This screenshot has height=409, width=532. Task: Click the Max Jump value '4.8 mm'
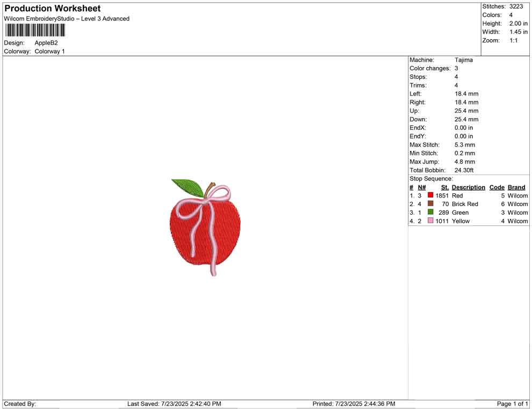(x=465, y=162)
